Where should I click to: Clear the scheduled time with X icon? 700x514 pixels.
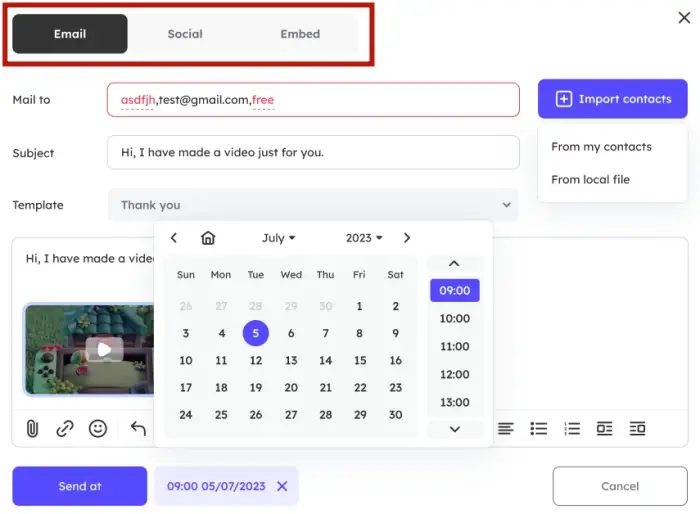[282, 486]
